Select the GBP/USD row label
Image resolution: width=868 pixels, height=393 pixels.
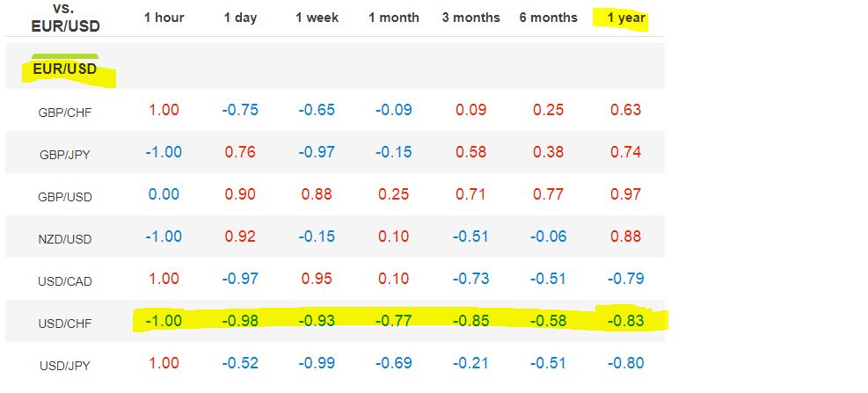click(64, 197)
